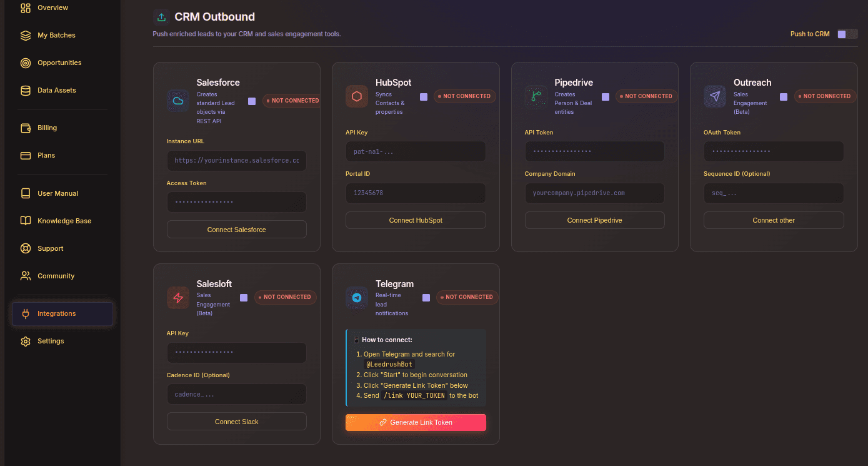Select the Data Assets database icon
868x466 pixels.
(x=25, y=90)
